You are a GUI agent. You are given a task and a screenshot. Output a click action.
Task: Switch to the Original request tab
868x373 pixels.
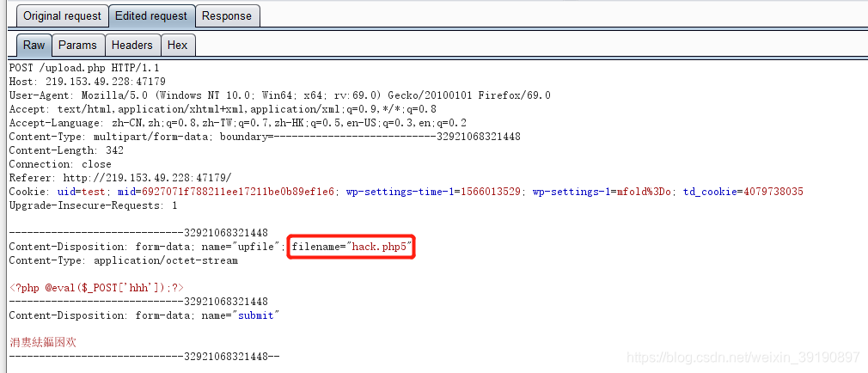coord(62,16)
